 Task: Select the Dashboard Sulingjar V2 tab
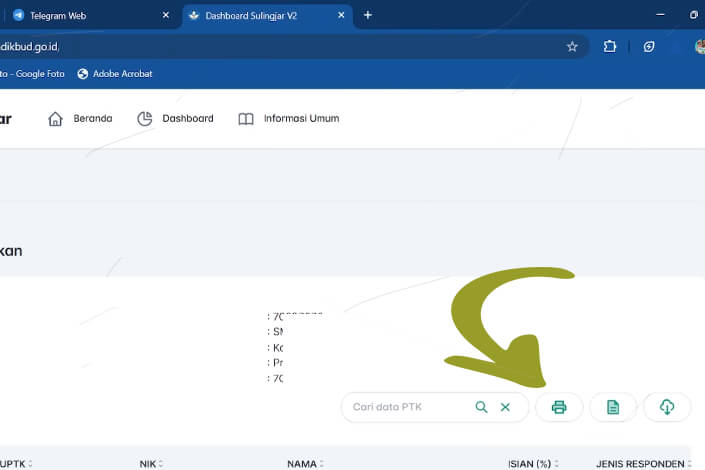[x=262, y=16]
